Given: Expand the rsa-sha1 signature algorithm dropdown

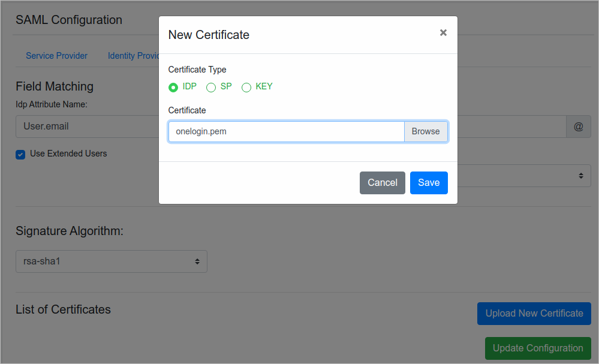Looking at the screenshot, I should tap(111, 261).
